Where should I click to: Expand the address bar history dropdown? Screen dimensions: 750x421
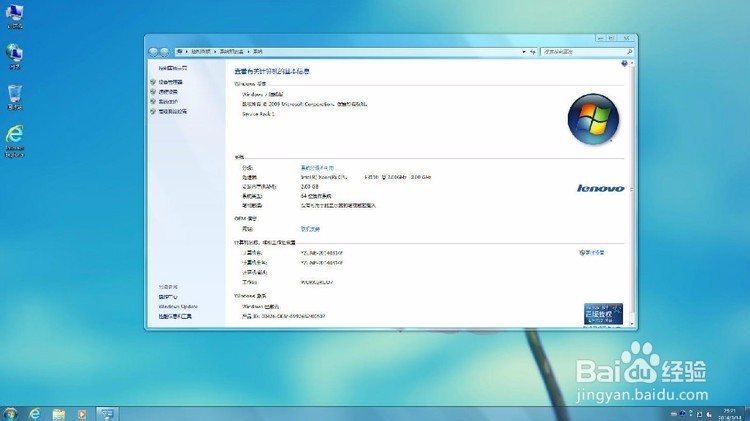click(x=524, y=52)
